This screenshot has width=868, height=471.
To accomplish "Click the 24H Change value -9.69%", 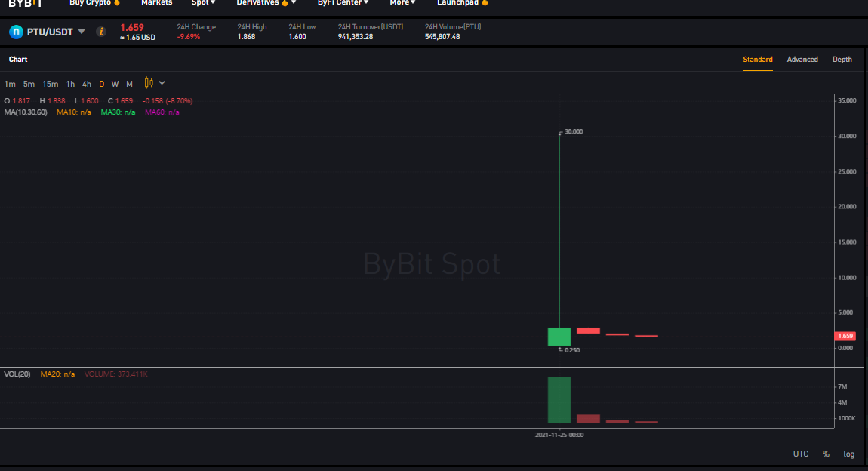I will [188, 36].
